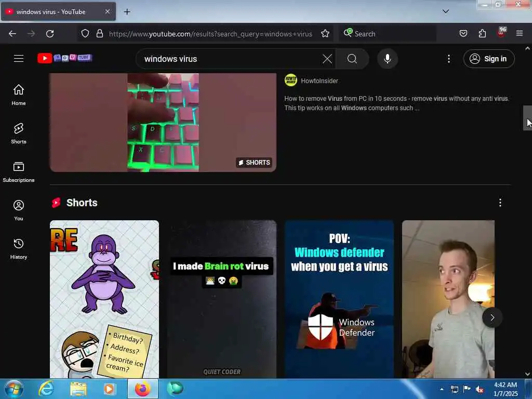This screenshot has height=399, width=532.
Task: Go back with Firefox back arrow
Action: coord(12,34)
